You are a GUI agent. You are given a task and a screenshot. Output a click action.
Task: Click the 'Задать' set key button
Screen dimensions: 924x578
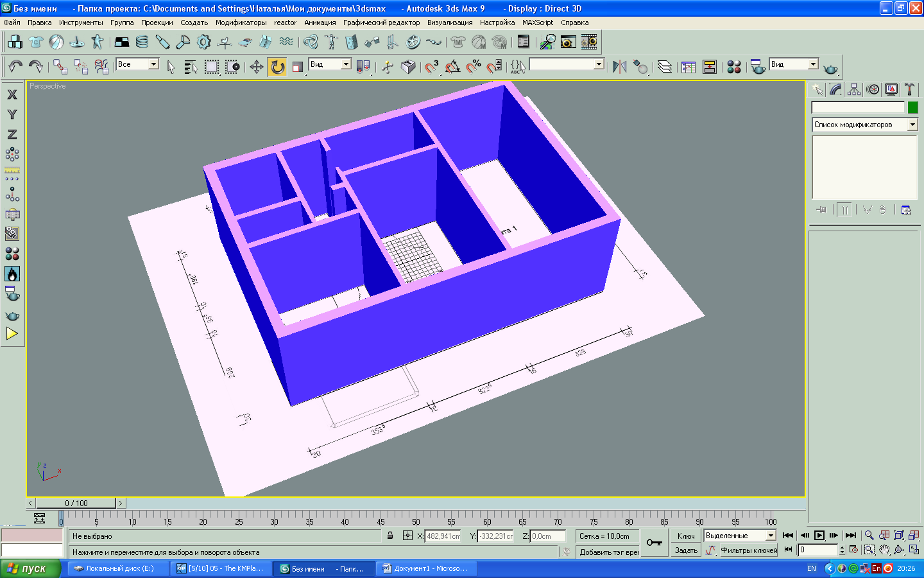[686, 550]
